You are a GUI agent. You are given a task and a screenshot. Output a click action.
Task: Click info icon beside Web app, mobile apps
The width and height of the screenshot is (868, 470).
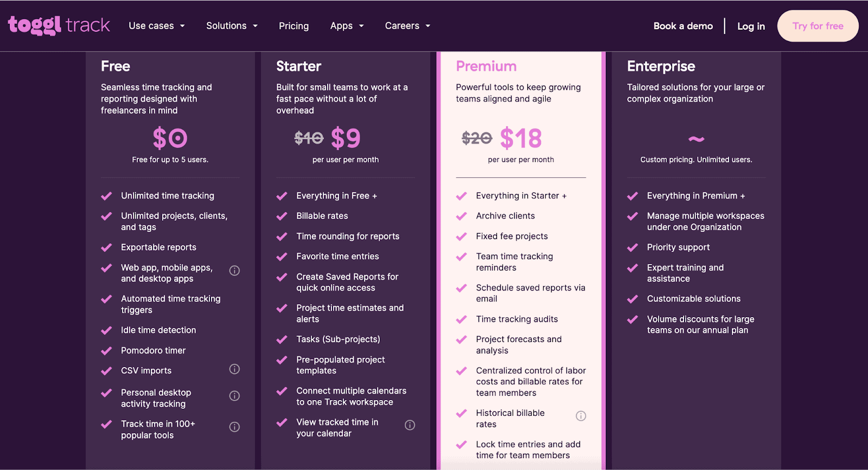(234, 271)
